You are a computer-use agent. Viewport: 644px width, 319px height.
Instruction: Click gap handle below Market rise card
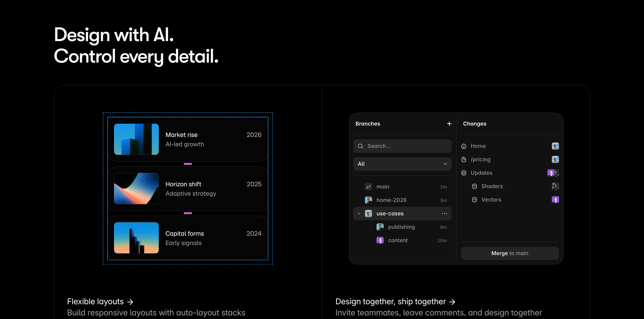coord(188,164)
